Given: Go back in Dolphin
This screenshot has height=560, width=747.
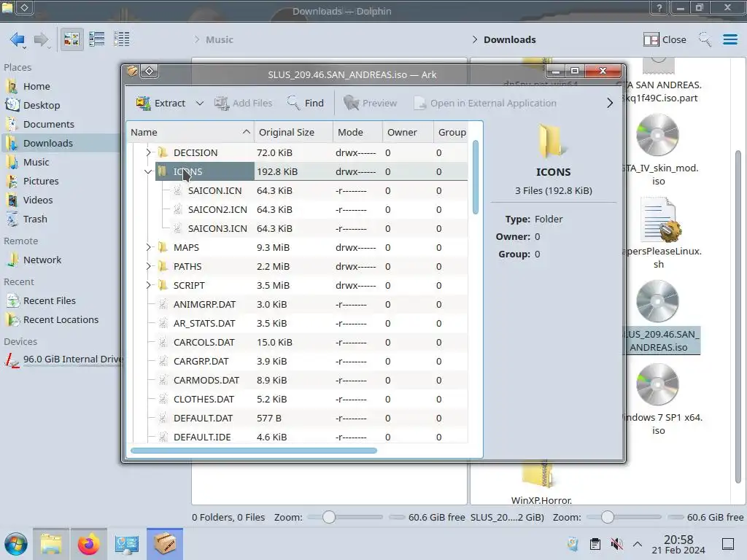Looking at the screenshot, I should (x=18, y=39).
